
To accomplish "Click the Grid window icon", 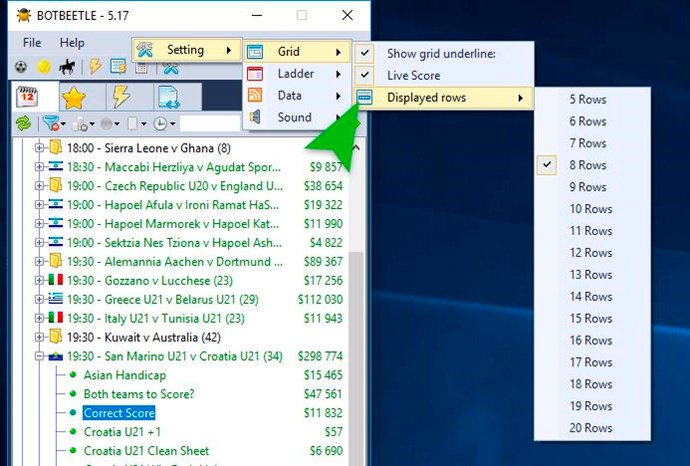I will tap(255, 52).
